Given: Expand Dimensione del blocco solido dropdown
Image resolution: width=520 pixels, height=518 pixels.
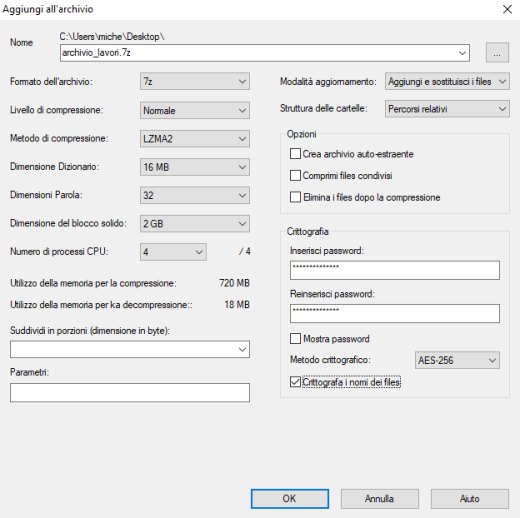Looking at the screenshot, I should 195,224.
